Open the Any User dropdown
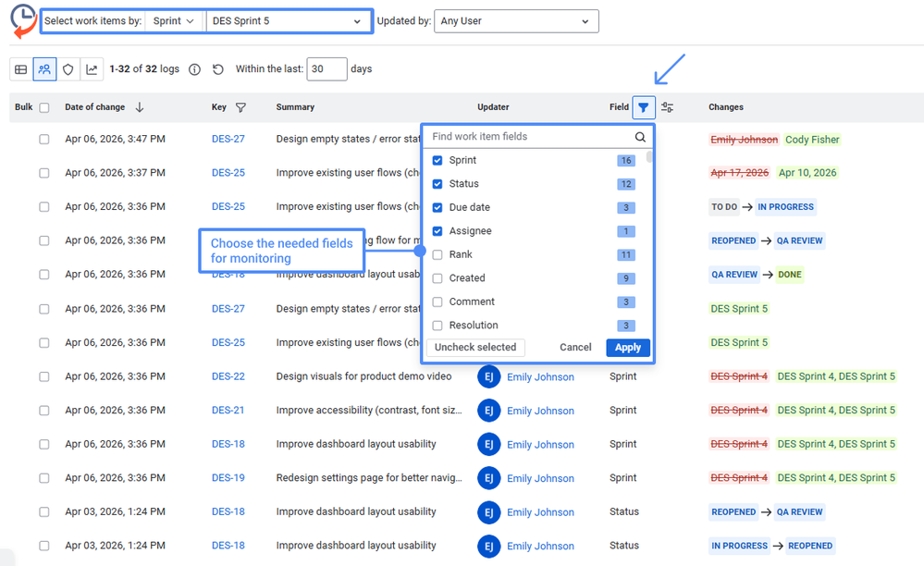924x566 pixels. pyautogui.click(x=516, y=20)
